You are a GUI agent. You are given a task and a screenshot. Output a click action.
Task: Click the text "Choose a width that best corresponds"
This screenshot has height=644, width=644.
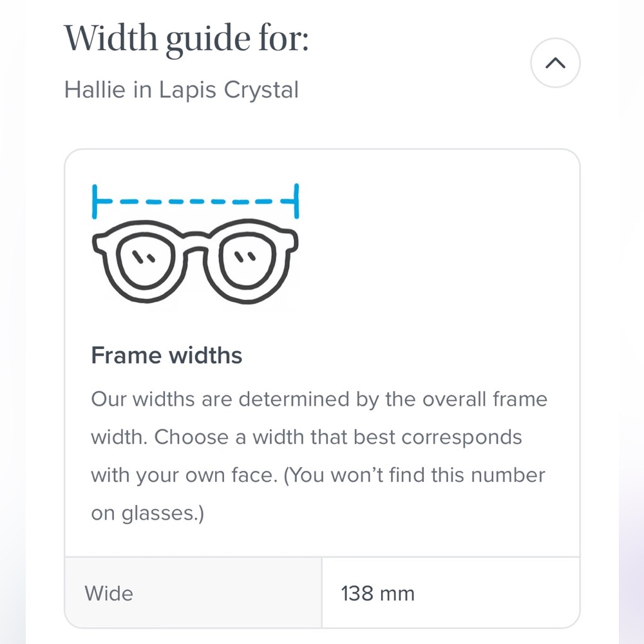(338, 437)
